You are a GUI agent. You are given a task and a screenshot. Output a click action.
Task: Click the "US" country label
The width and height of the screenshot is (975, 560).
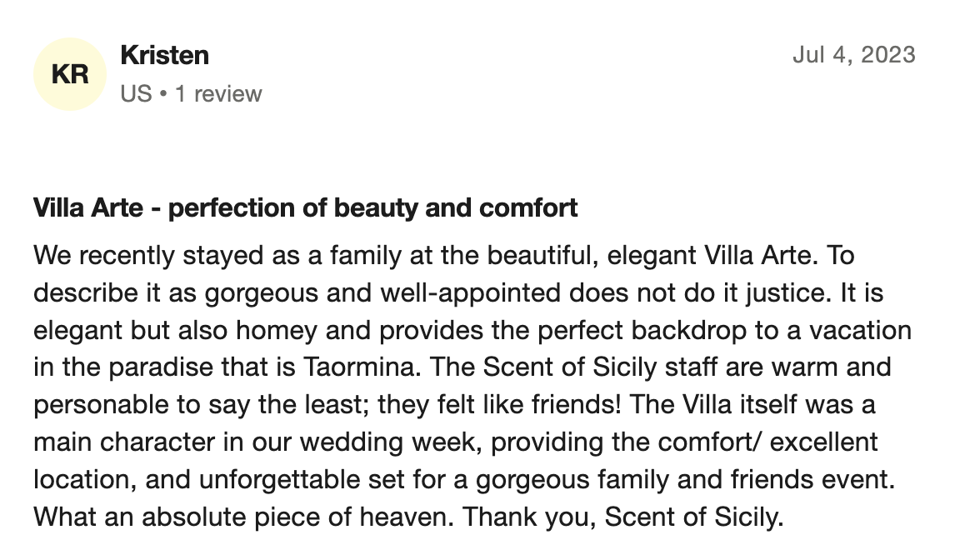pos(136,93)
